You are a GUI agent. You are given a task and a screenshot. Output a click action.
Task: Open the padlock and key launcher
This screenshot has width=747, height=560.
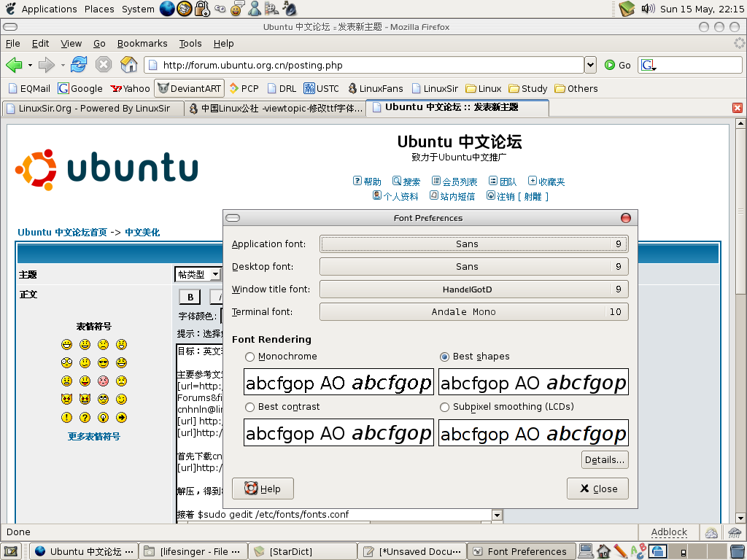click(x=202, y=9)
